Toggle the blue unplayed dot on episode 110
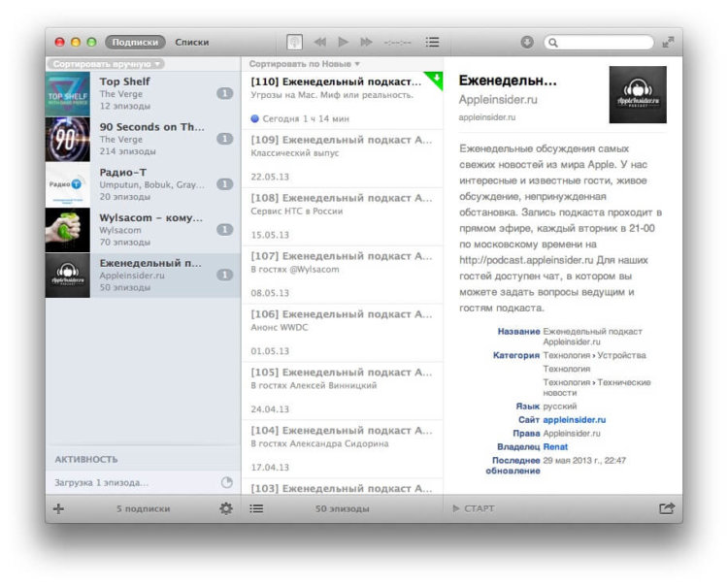728x586 pixels. [254, 118]
